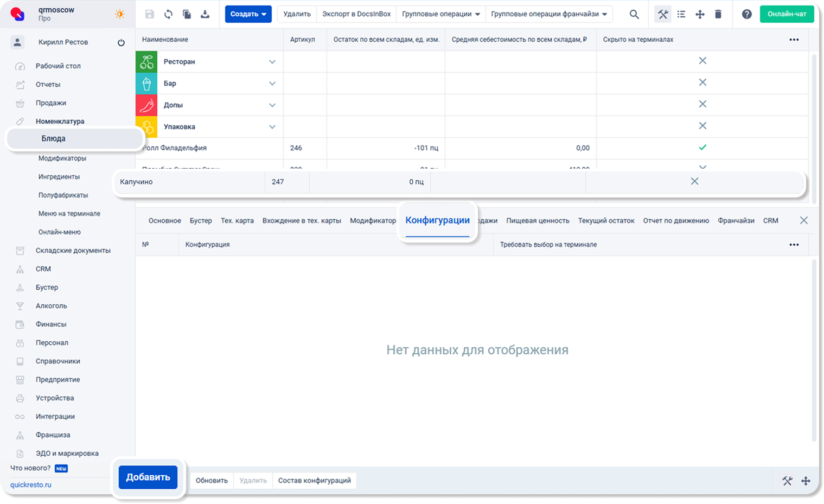824x504 pixels.
Task: Toggle hidden-on-terminals mark for Ресторан row
Action: pyautogui.click(x=702, y=61)
